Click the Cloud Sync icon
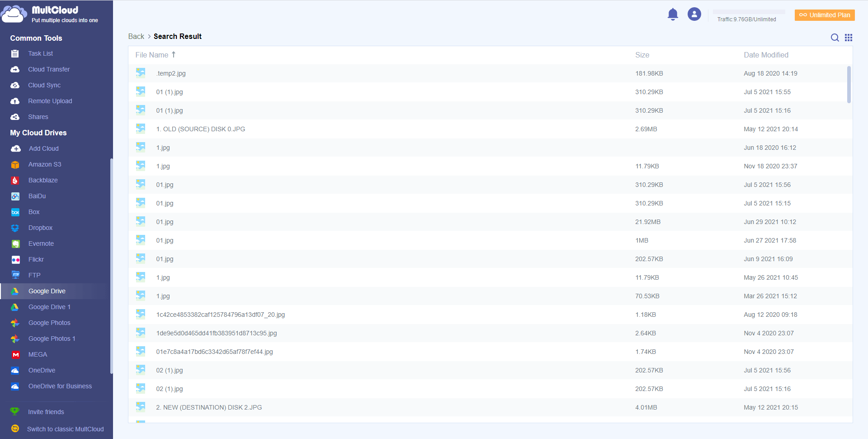 pos(15,85)
